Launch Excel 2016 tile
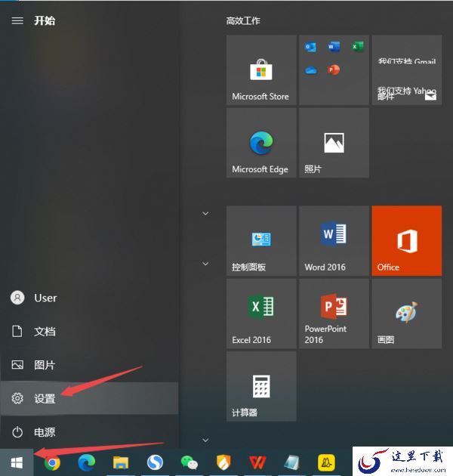 click(x=261, y=314)
